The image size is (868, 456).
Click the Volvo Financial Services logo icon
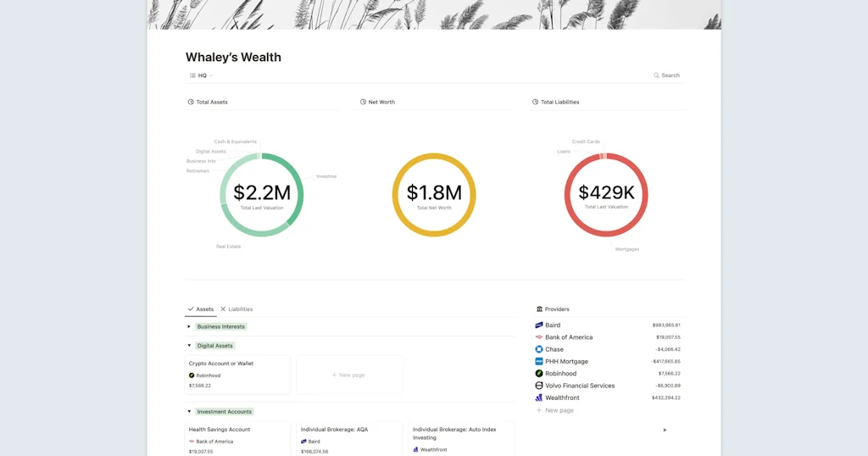pos(539,386)
